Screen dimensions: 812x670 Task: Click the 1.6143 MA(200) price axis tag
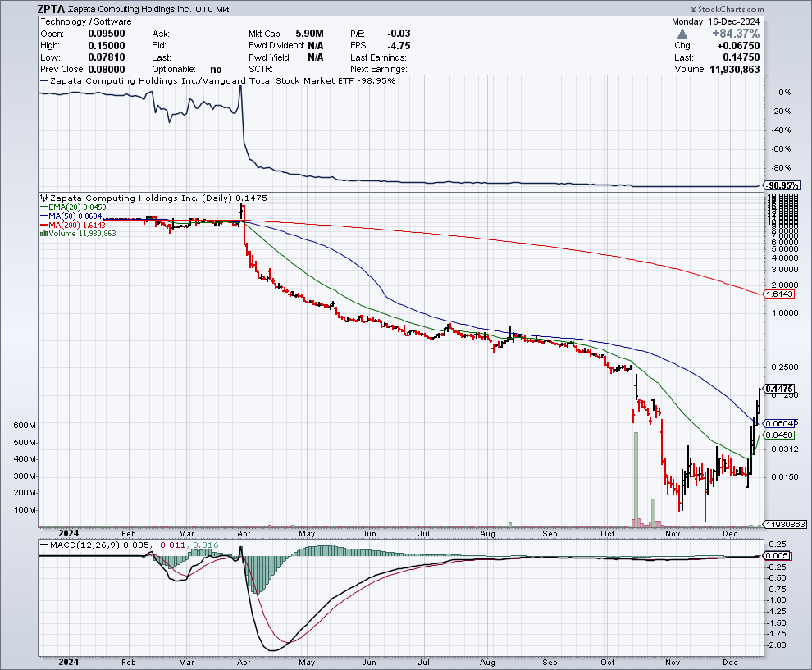point(779,294)
